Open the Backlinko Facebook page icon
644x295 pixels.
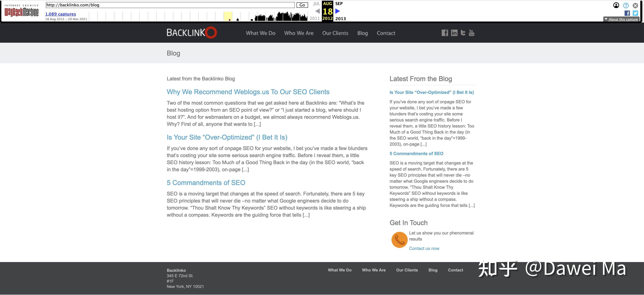(445, 33)
